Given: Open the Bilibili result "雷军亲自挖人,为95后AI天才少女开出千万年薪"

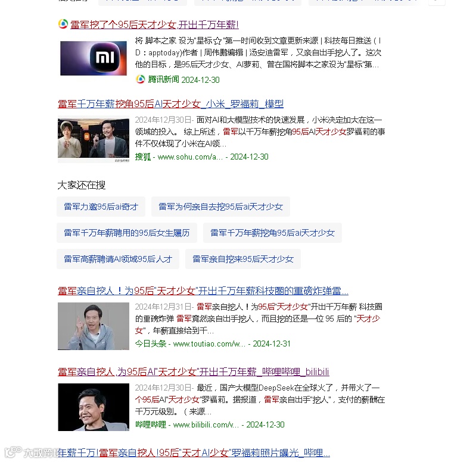Looking at the screenshot, I should (194, 372).
